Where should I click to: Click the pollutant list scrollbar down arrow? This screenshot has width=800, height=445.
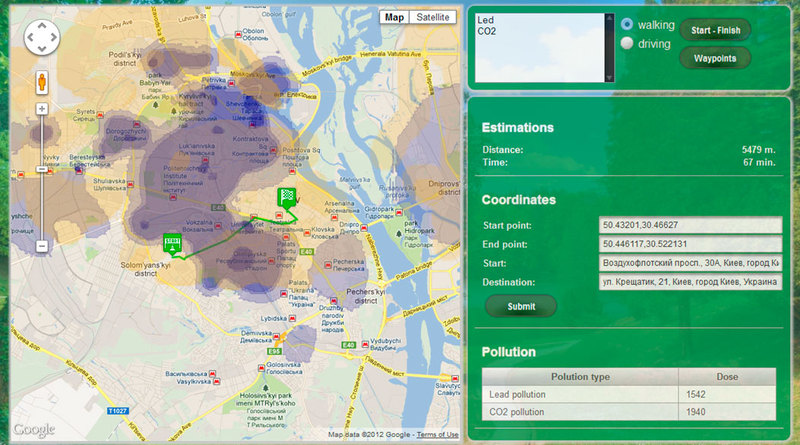[x=609, y=78]
